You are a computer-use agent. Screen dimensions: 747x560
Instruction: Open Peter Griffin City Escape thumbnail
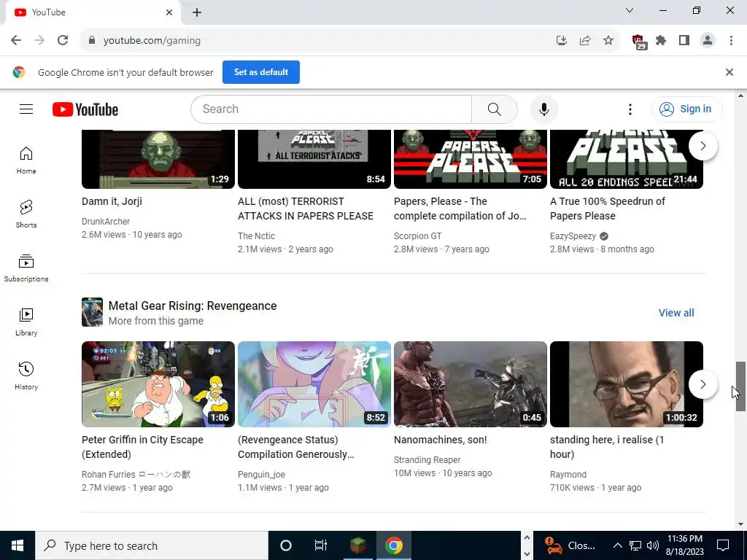(x=158, y=384)
